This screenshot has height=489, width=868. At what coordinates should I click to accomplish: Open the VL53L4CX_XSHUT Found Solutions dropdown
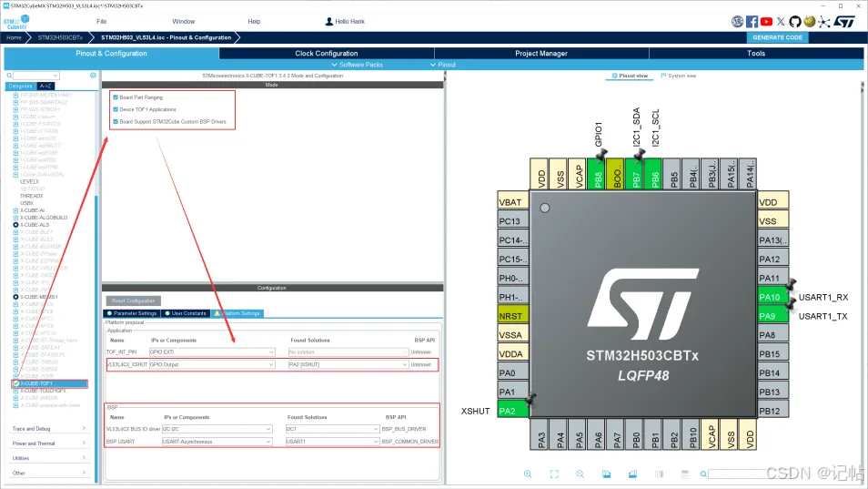coord(347,364)
